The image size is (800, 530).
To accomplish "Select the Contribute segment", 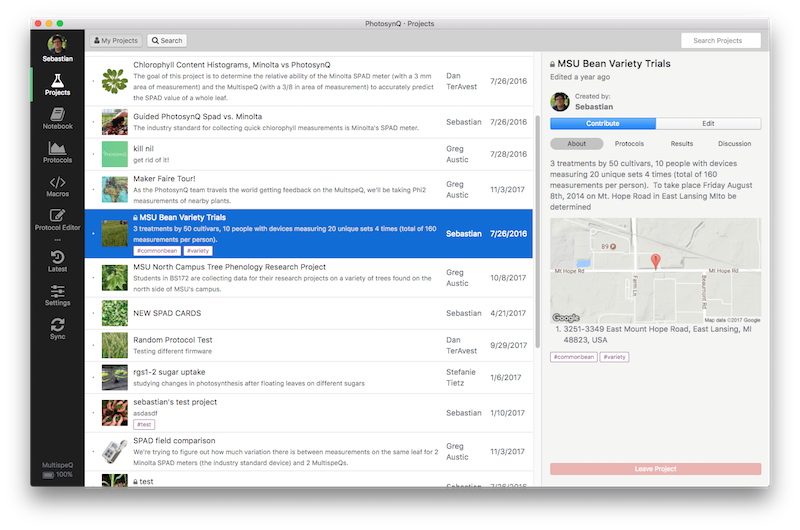I will (x=603, y=123).
